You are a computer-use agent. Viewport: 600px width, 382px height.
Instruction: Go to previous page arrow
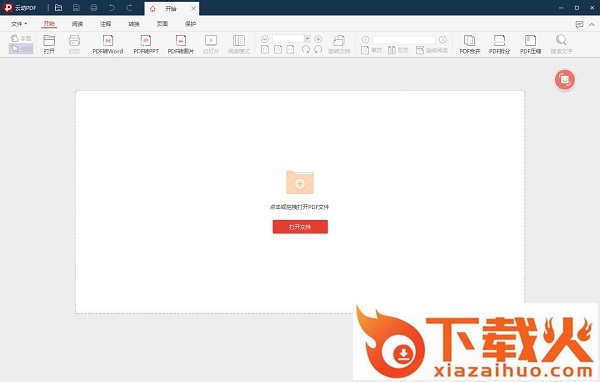pyautogui.click(x=366, y=39)
